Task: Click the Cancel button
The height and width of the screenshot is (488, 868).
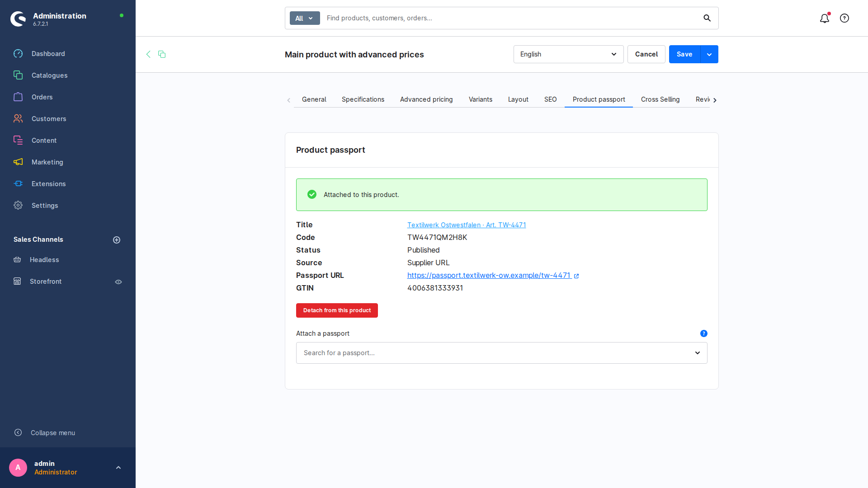Action: (646, 54)
